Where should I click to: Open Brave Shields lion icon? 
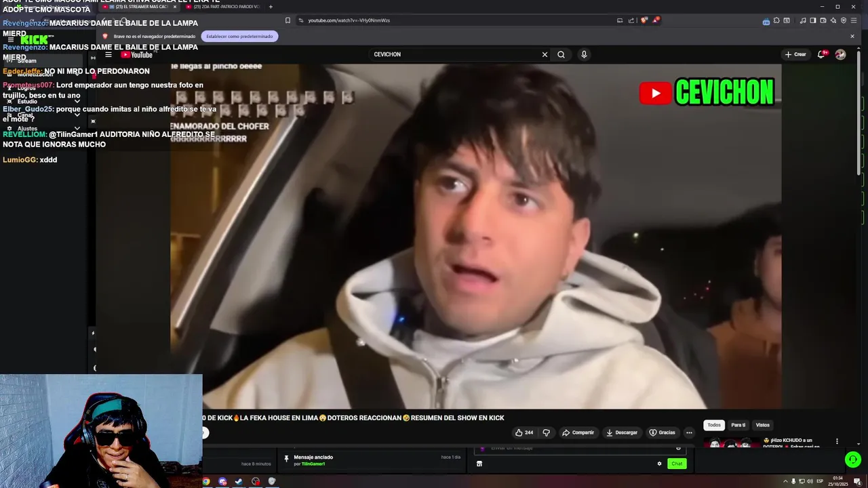coord(644,20)
